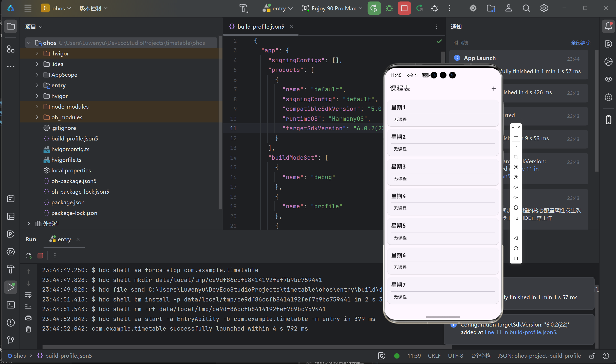This screenshot has height=364, width=616.
Task: Open IDE settings gear
Action: point(544,8)
